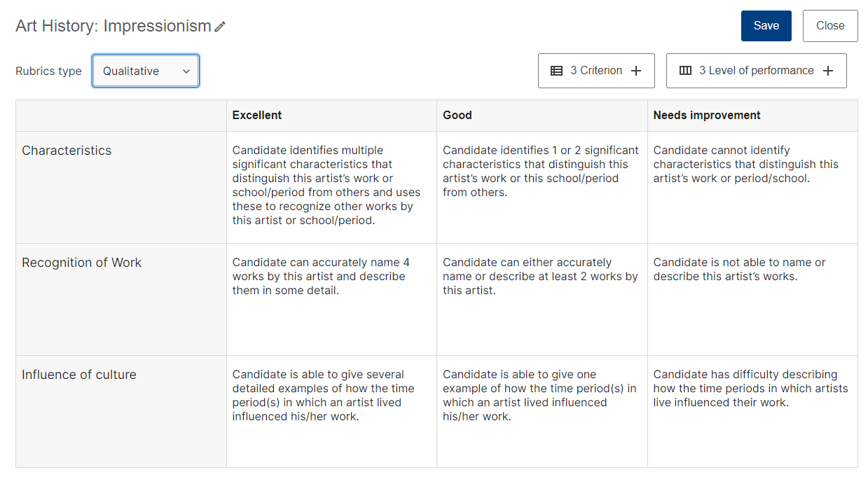Open the Rubrics type Qualitative dropdown
Image resolution: width=868 pixels, height=477 pixels.
[146, 71]
